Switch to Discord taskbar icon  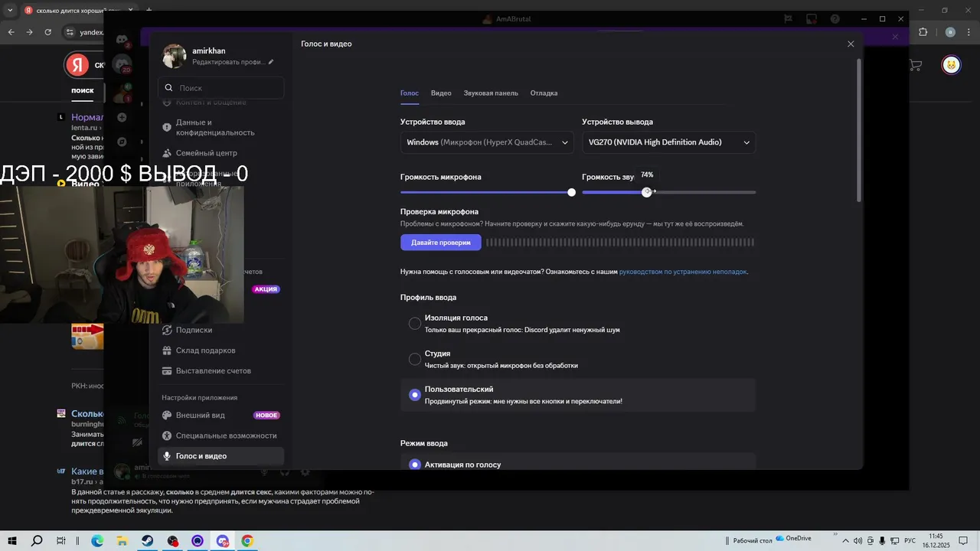pos(222,541)
